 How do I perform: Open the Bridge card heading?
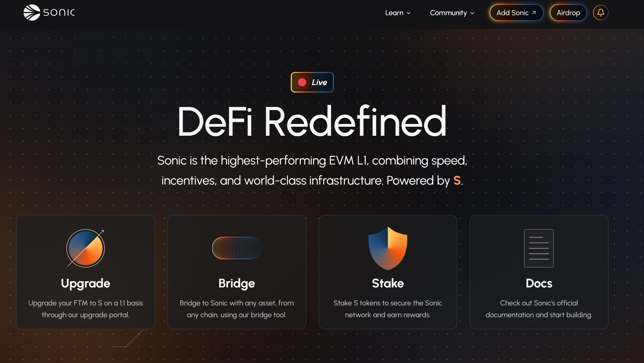[x=237, y=283]
